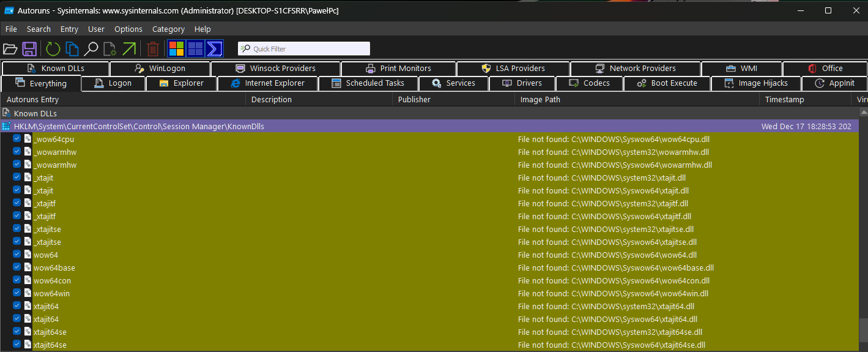Click the purple Save floppy disk icon

tap(29, 49)
